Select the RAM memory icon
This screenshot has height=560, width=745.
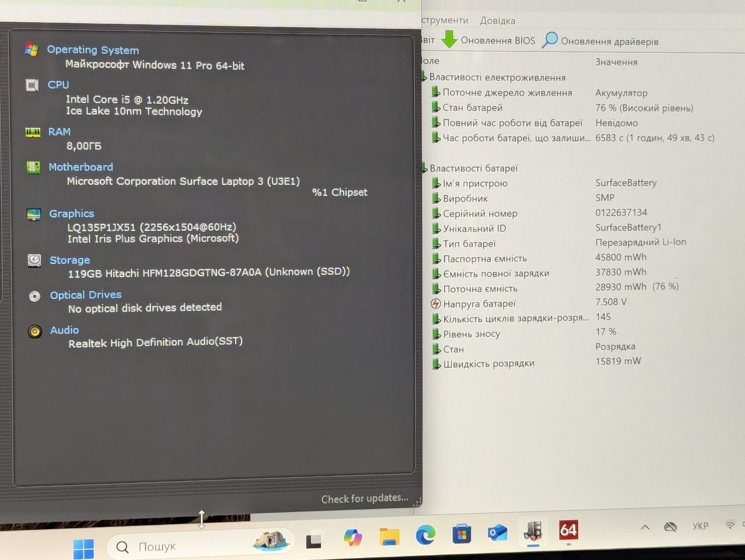33,132
